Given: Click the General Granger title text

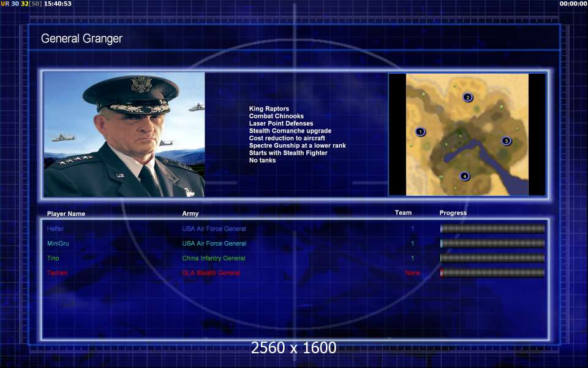Looking at the screenshot, I should [81, 38].
